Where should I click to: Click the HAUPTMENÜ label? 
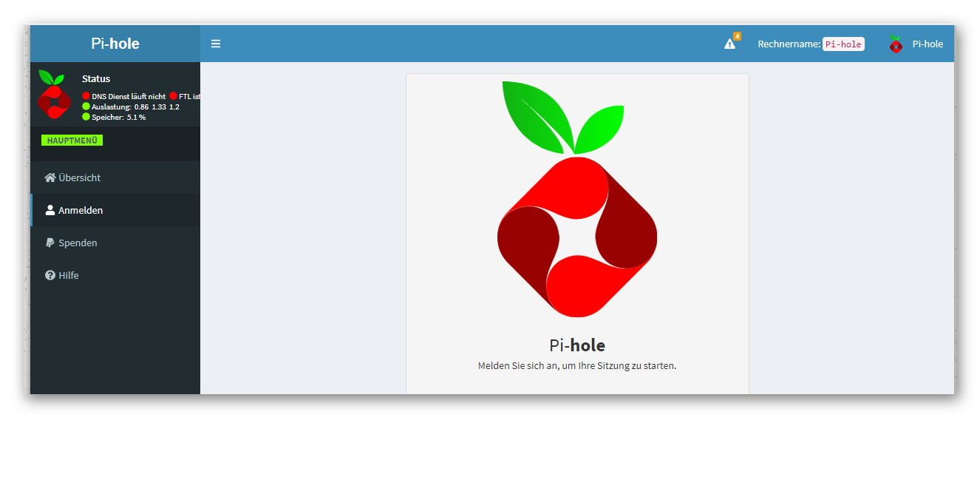tap(72, 140)
